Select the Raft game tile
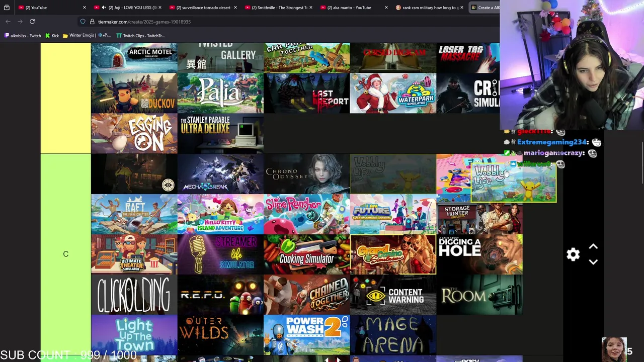The image size is (644, 362). (134, 214)
